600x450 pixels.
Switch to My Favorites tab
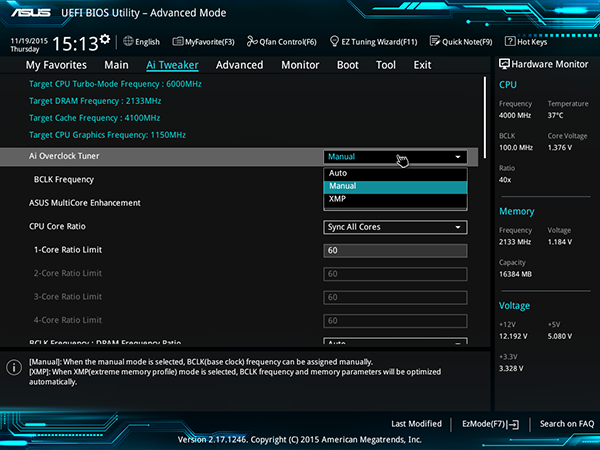tap(56, 65)
